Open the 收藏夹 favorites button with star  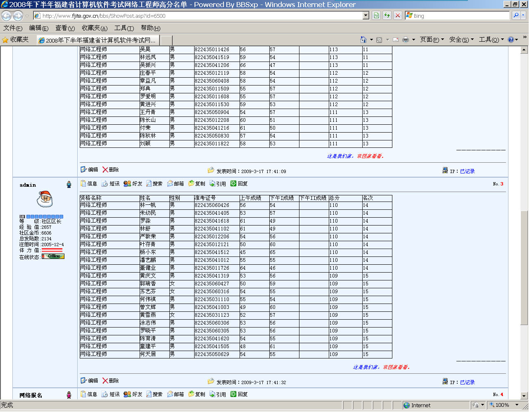click(x=16, y=40)
